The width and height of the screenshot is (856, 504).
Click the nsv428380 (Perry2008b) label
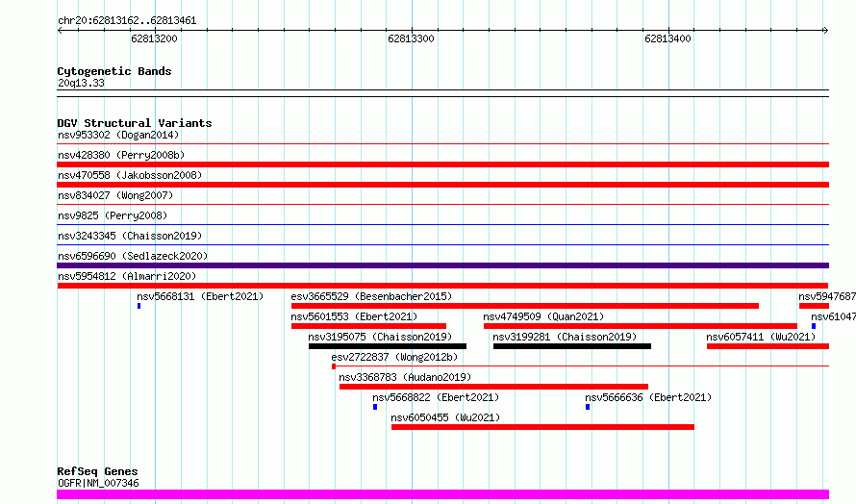tap(121, 155)
